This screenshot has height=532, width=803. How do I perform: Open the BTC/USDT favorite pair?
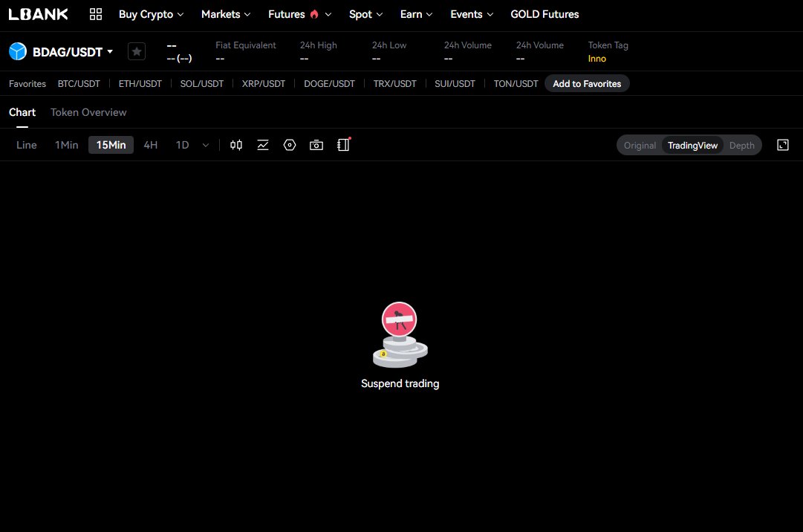79,84
